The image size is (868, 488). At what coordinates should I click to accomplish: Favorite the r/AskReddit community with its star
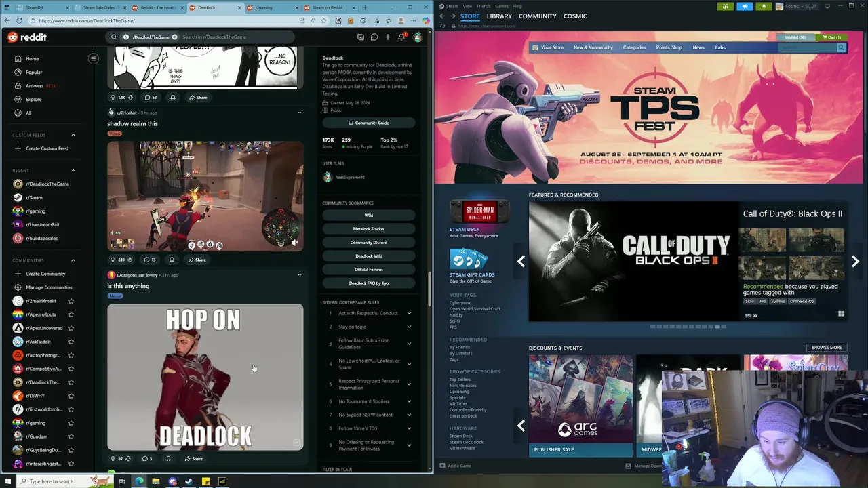[x=71, y=342]
